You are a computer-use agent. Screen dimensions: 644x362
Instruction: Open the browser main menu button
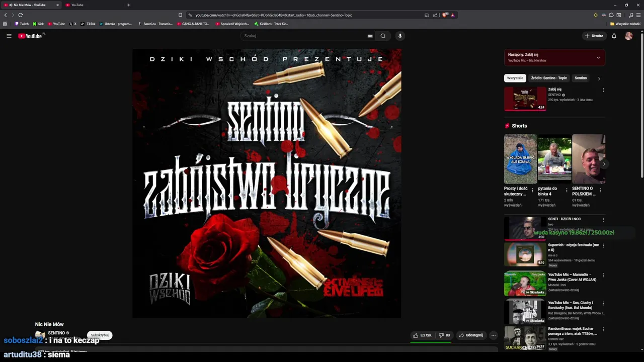(x=638, y=15)
